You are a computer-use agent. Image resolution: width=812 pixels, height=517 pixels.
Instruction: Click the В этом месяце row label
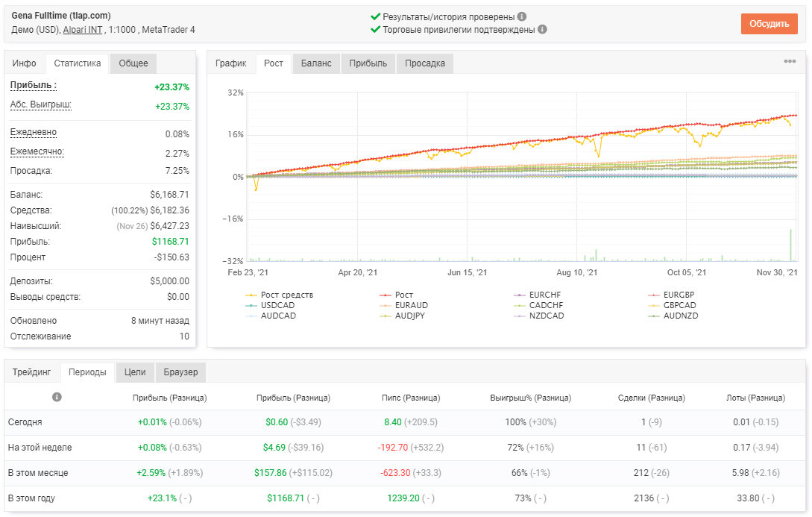click(x=38, y=472)
